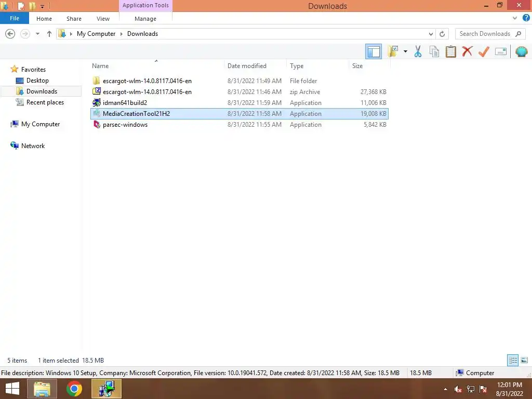Switch to Details view in status bar
The image size is (532, 399).
pos(513,360)
